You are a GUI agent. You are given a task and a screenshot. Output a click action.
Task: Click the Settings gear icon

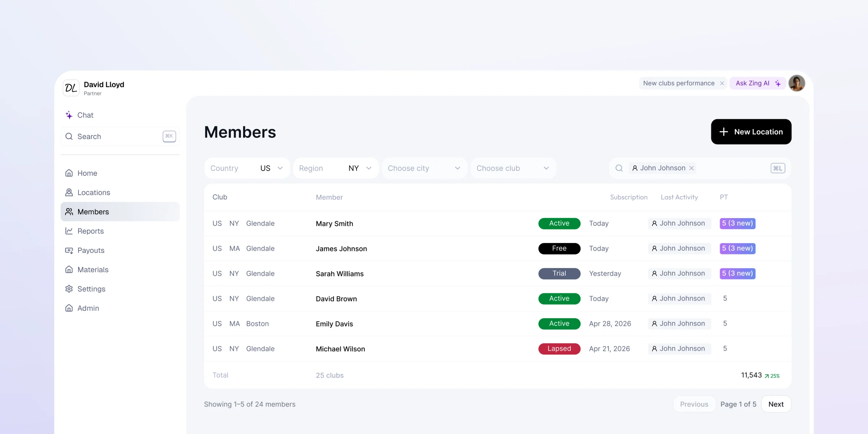69,289
